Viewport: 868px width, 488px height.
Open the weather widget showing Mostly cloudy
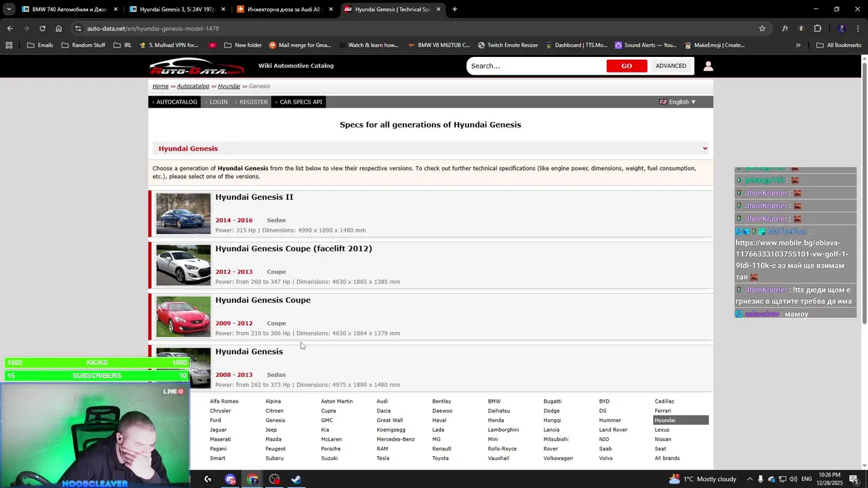tap(702, 479)
